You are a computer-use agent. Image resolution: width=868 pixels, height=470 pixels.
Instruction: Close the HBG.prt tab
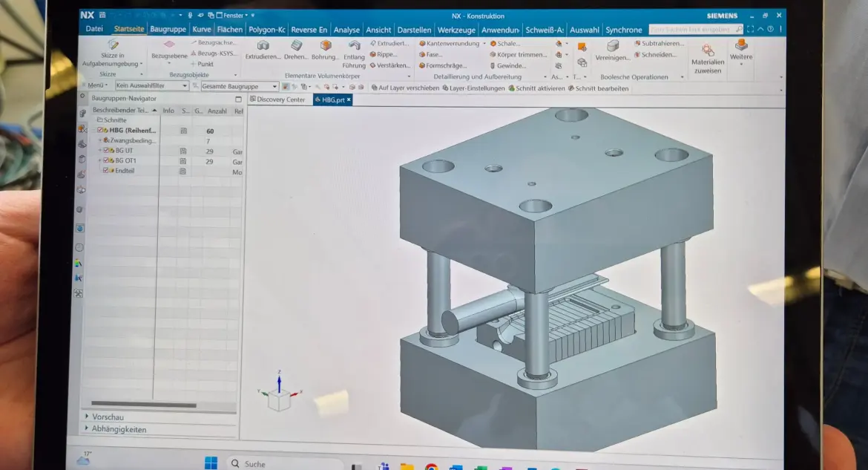click(x=349, y=99)
